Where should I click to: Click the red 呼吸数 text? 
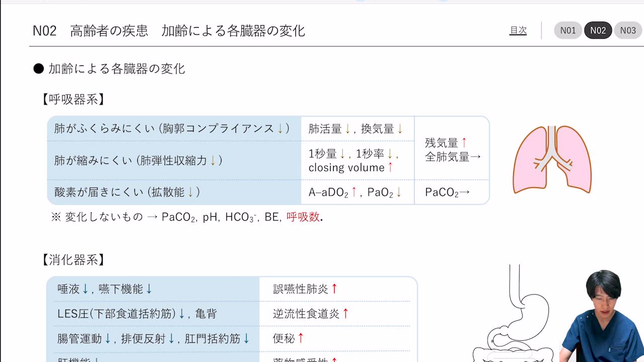pyautogui.click(x=303, y=217)
